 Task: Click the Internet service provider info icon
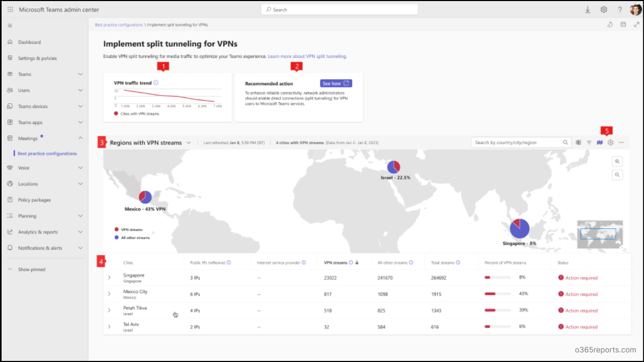304,263
